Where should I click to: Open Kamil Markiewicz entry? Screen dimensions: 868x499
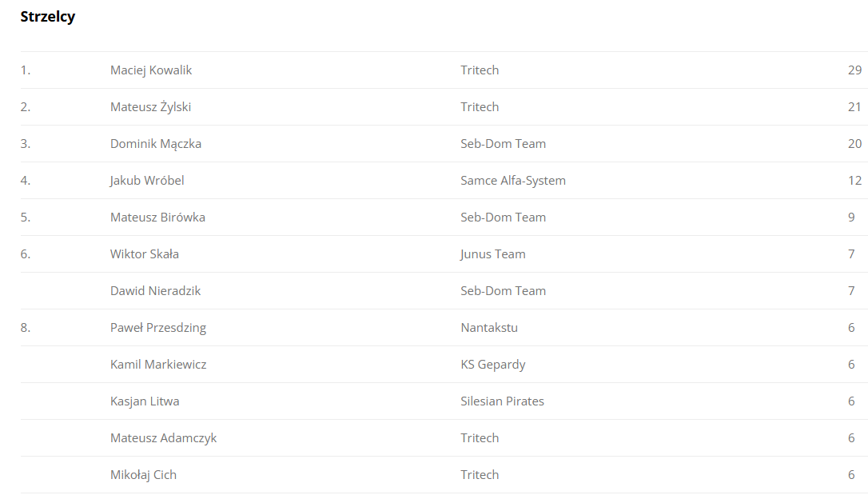[157, 365]
